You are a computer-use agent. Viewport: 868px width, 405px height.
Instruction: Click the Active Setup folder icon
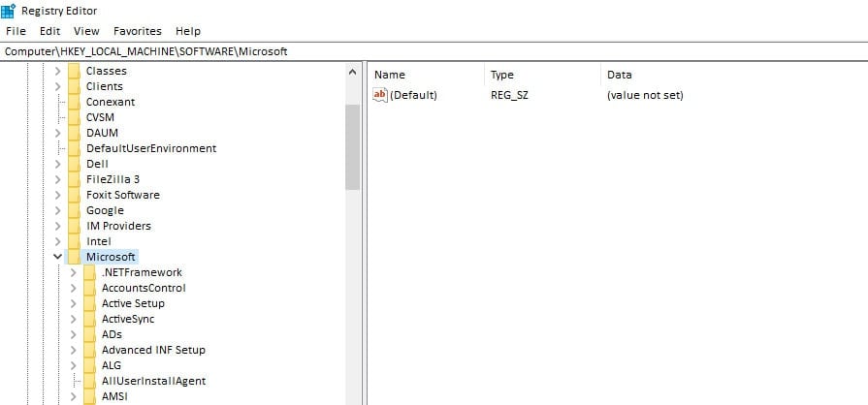pos(89,303)
